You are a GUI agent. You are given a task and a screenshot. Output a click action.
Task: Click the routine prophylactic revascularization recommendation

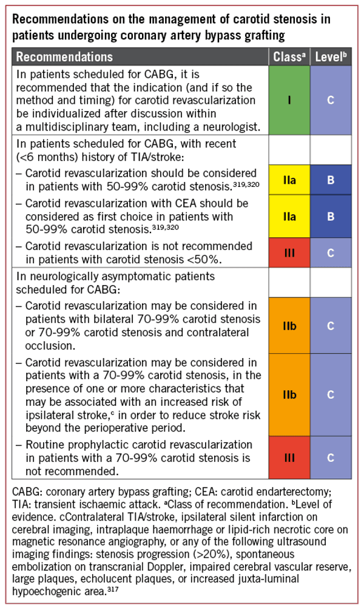click(138, 458)
